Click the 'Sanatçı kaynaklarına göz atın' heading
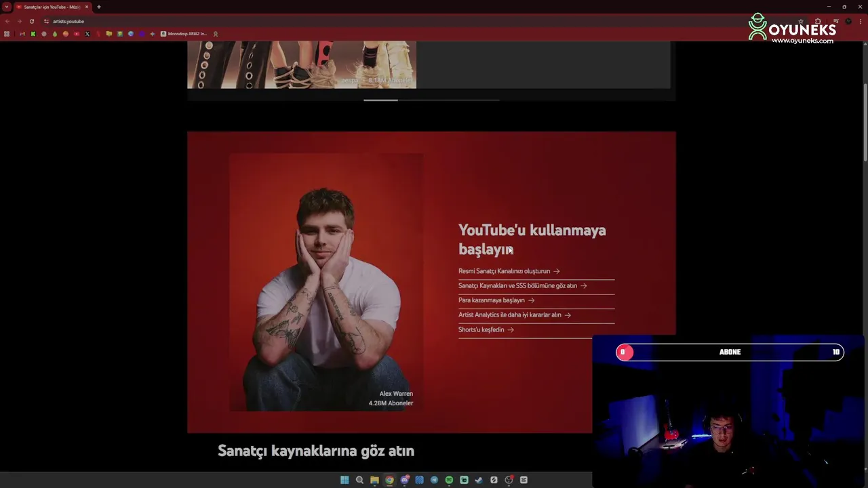 pyautogui.click(x=316, y=451)
